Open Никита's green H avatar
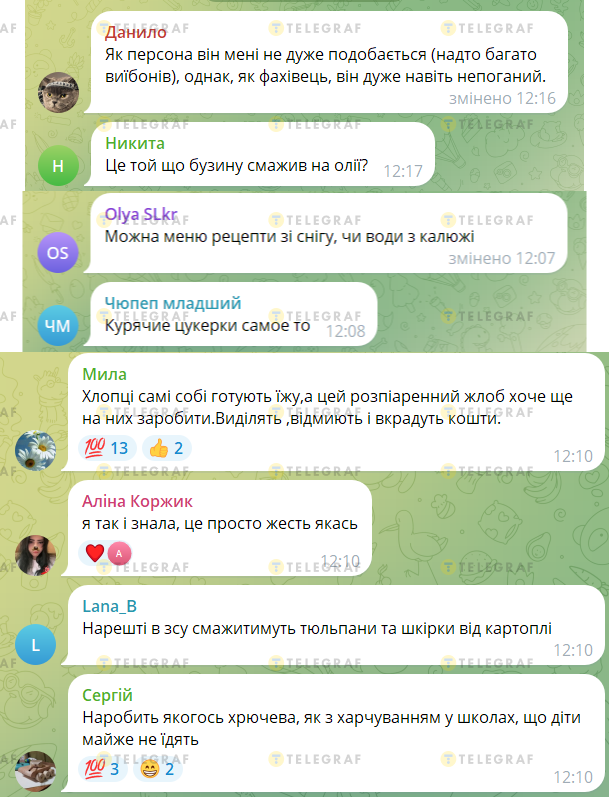This screenshot has height=797, width=609. [58, 166]
